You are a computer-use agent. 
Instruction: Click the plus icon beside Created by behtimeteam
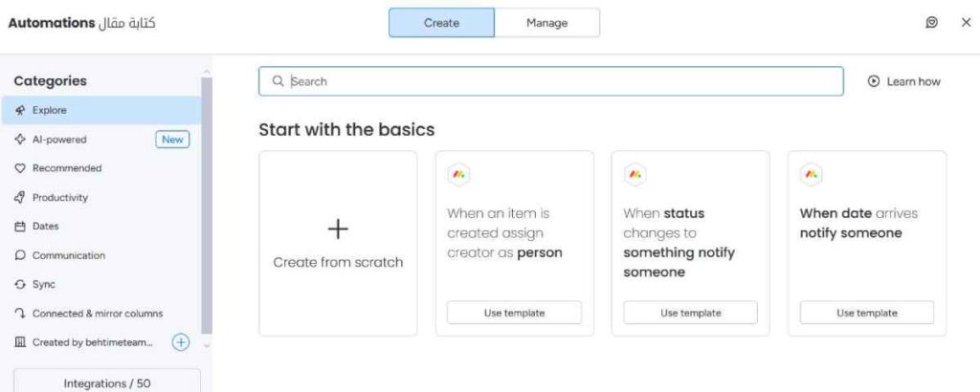(x=180, y=342)
